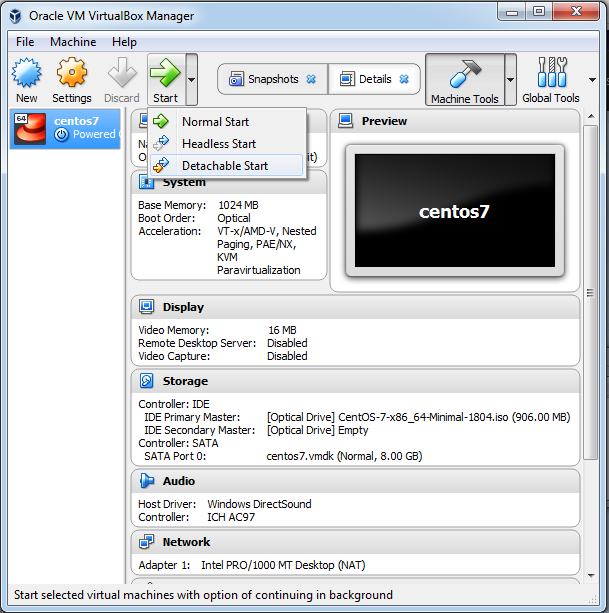Click the "Windows DirectSound" host driver value

(x=259, y=504)
